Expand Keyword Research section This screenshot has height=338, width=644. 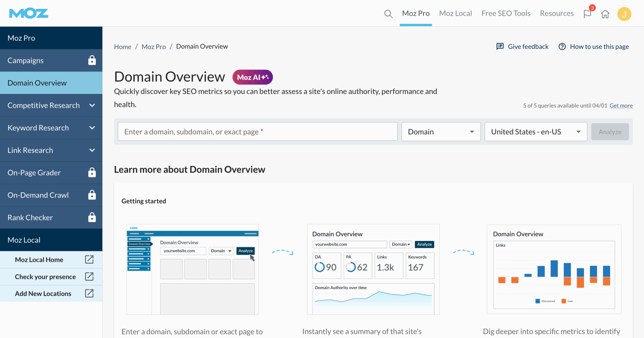(x=51, y=128)
